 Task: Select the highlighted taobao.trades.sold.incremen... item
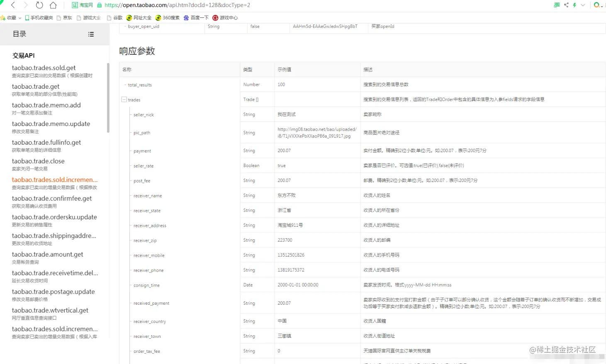pyautogui.click(x=55, y=180)
